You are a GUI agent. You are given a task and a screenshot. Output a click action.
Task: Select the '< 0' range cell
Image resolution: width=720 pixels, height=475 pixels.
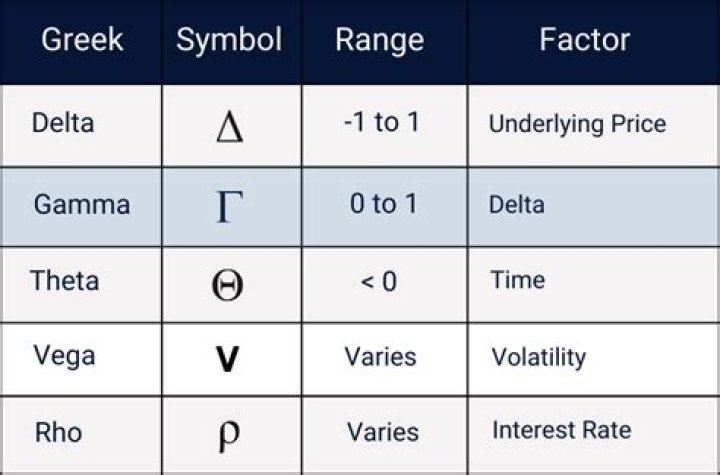(x=385, y=285)
